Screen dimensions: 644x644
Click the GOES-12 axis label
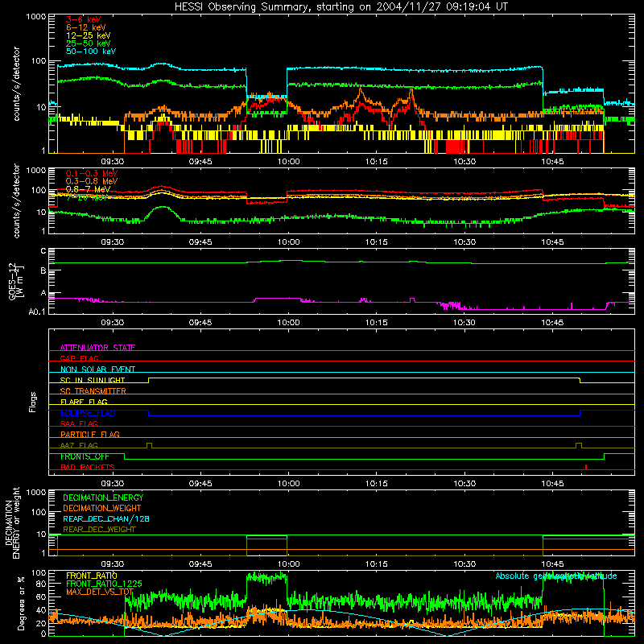(16, 281)
